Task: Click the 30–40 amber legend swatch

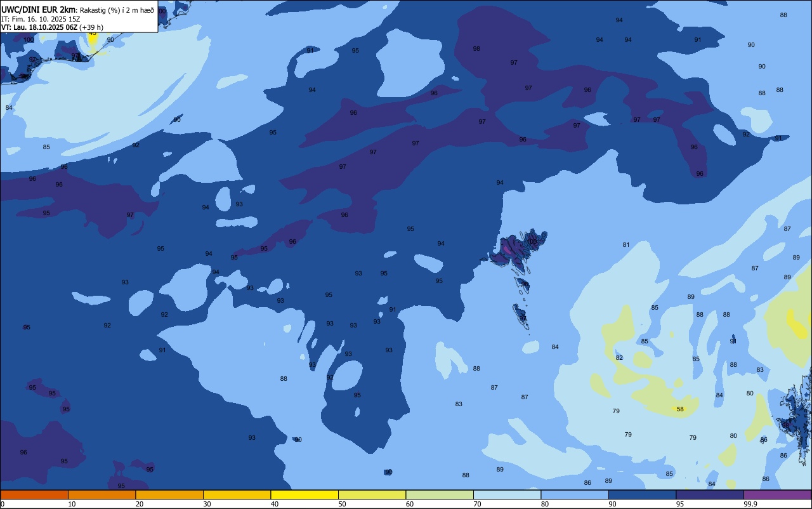Action: 237,494
